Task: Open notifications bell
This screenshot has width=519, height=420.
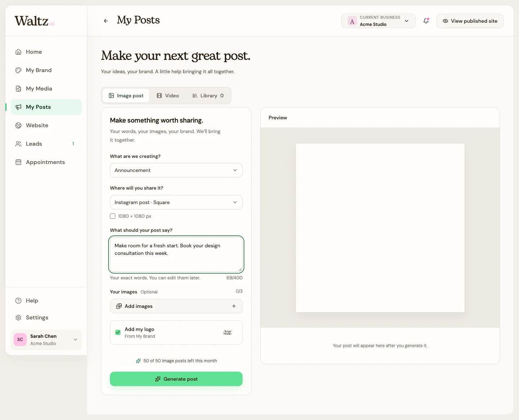Action: coord(426,21)
